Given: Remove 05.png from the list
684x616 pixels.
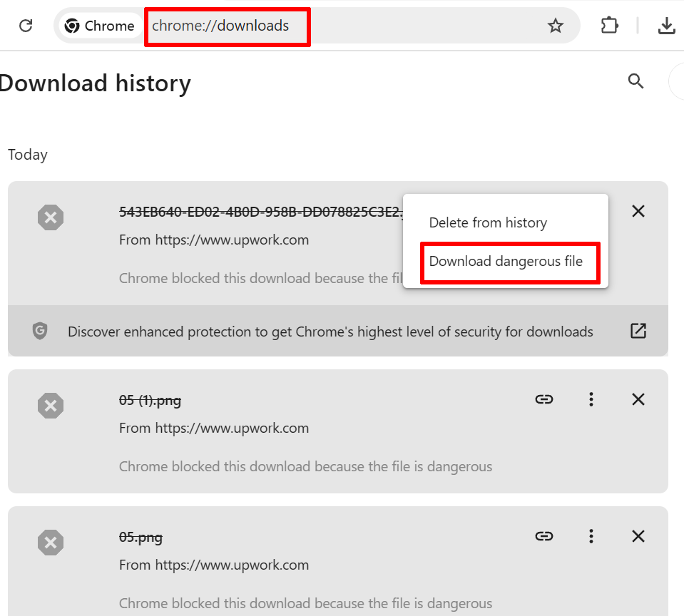Looking at the screenshot, I should (638, 536).
